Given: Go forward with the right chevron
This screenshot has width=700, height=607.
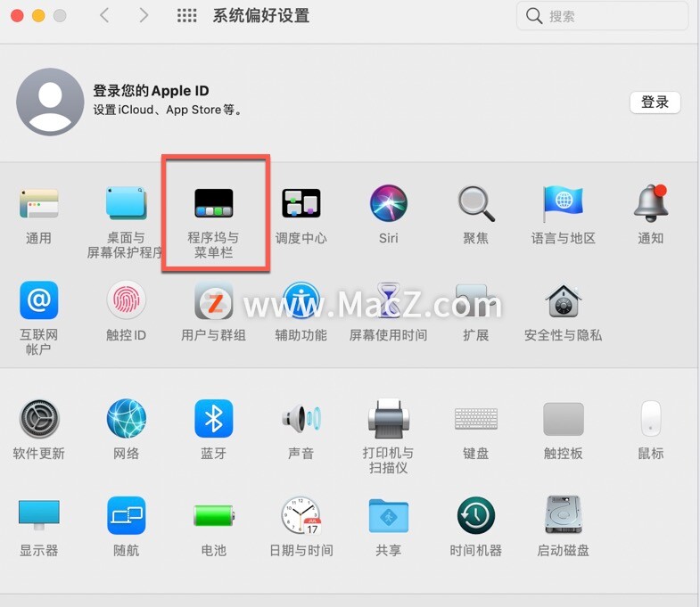Looking at the screenshot, I should [144, 15].
